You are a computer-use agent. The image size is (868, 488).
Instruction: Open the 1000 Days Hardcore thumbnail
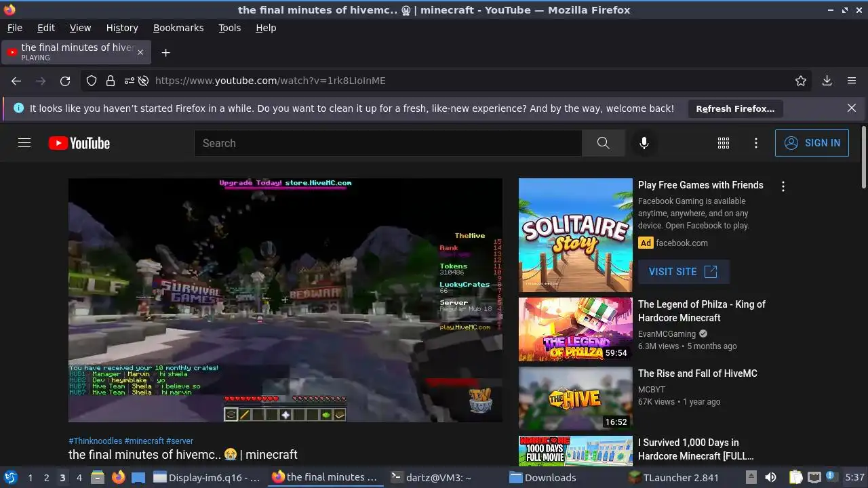(575, 451)
